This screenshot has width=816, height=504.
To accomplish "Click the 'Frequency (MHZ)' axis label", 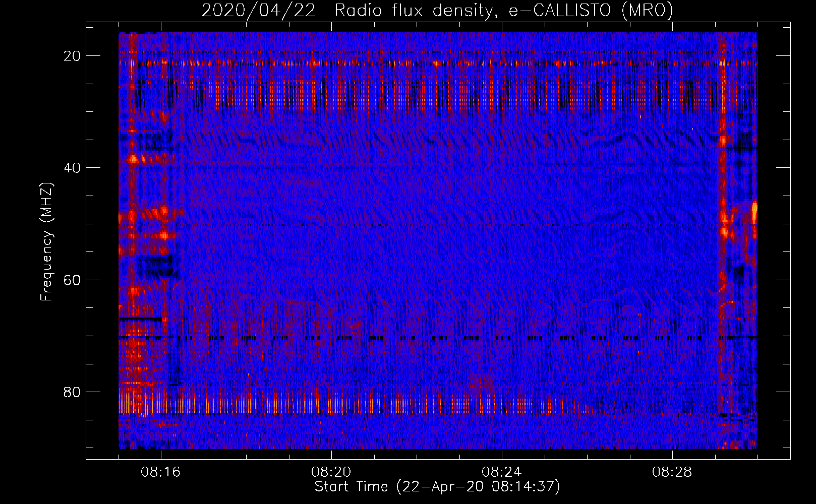I will coord(46,242).
